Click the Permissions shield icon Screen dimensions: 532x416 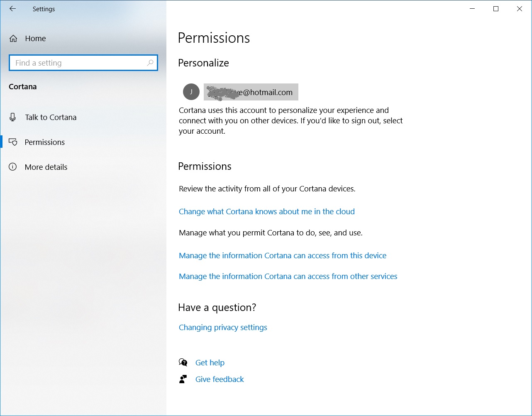13,142
